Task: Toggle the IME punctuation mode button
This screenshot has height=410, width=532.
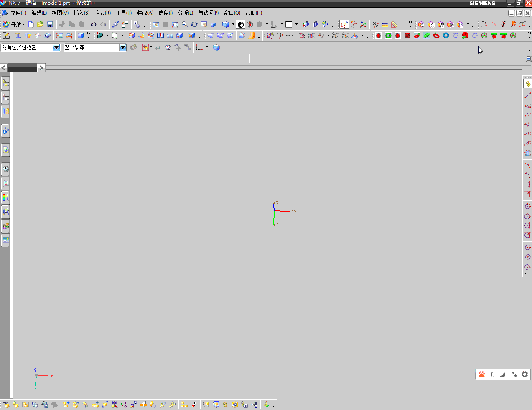Action: (x=514, y=374)
